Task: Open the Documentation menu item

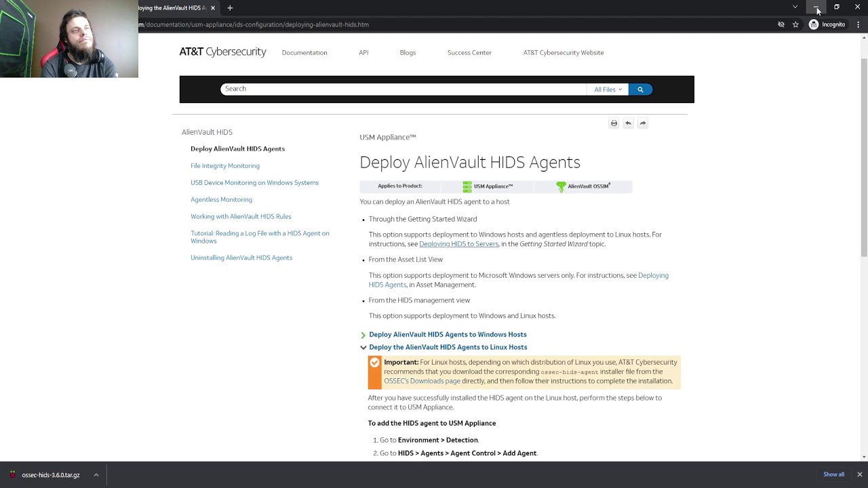Action: tap(304, 52)
